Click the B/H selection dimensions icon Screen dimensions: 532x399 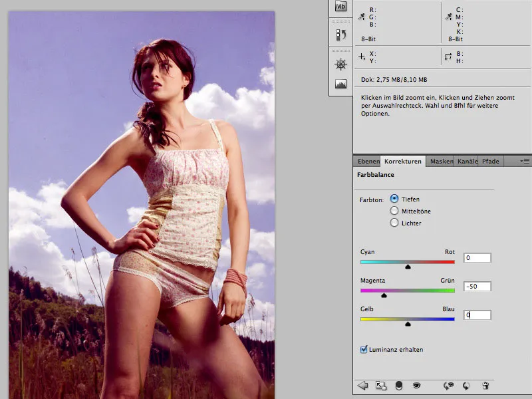(x=448, y=57)
